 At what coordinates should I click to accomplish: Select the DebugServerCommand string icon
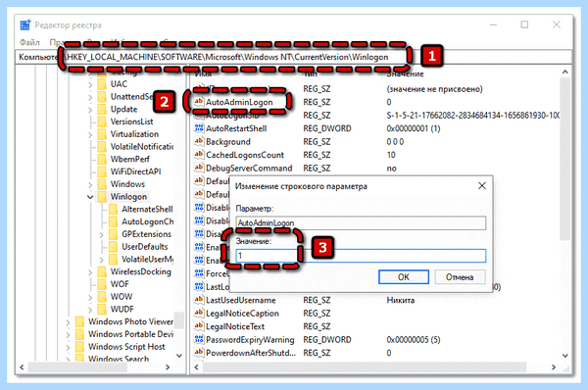point(199,168)
